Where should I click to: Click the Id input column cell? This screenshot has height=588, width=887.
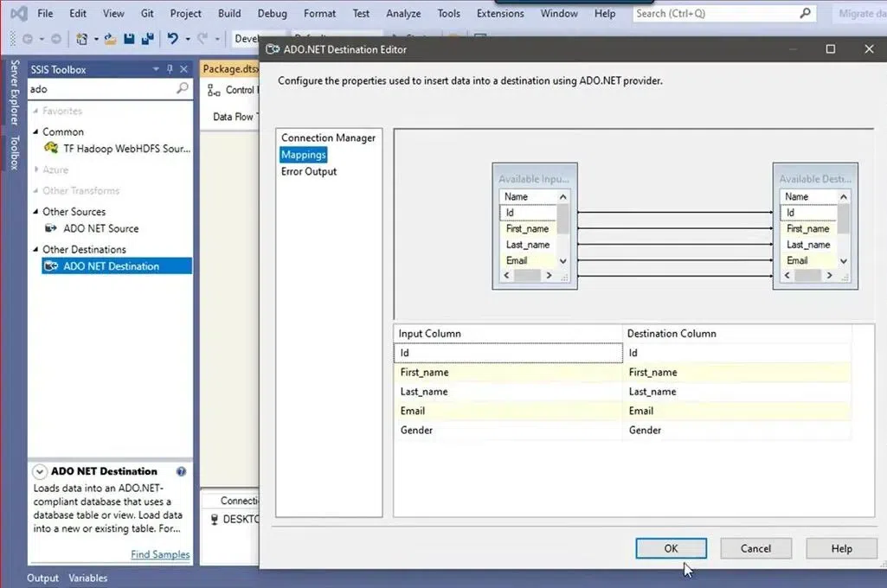pyautogui.click(x=508, y=353)
